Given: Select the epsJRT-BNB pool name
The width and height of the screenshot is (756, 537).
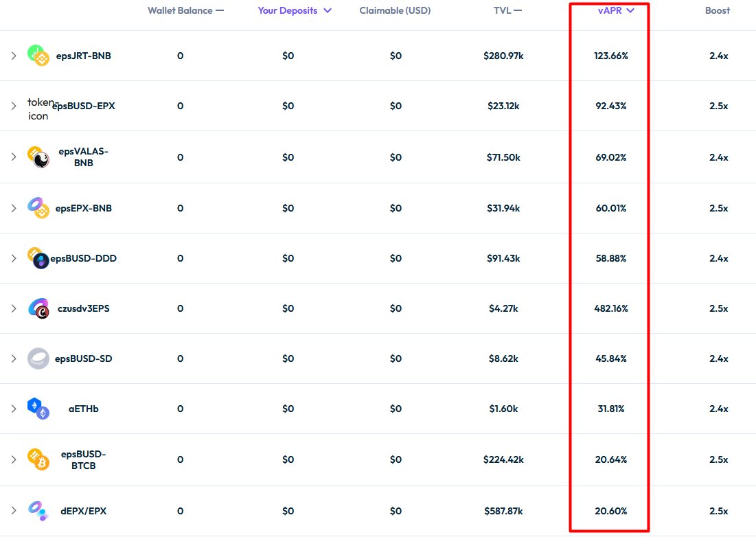Looking at the screenshot, I should coord(83,56).
